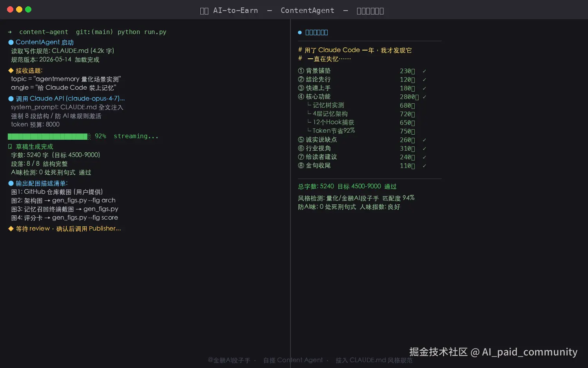588x368 pixels.
Task: Click the angle = "给 Claude Code 装上记忆" line
Action: 64,88
